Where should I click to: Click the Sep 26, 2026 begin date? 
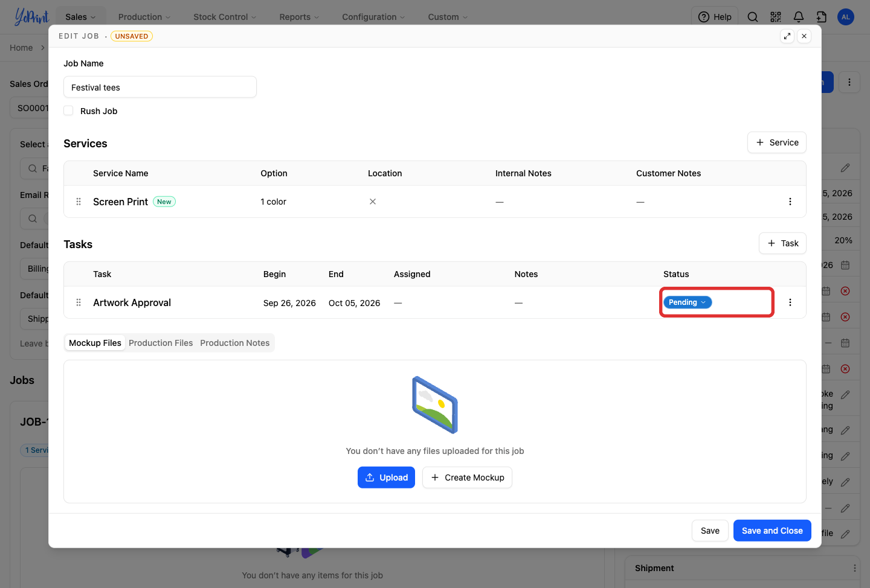(289, 303)
